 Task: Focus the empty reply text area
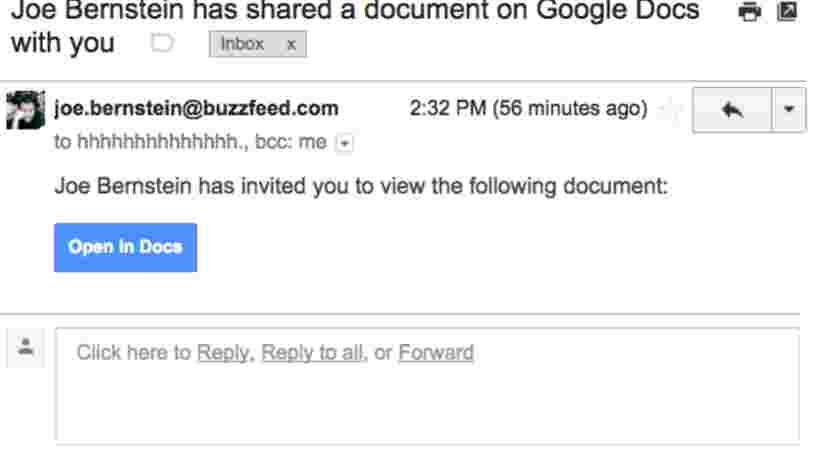tap(427, 386)
